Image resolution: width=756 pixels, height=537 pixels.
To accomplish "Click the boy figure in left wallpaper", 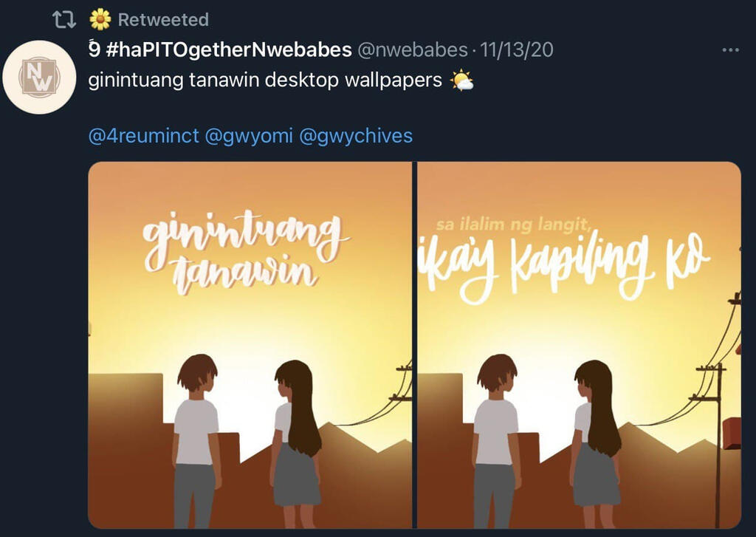I will pos(196,440).
